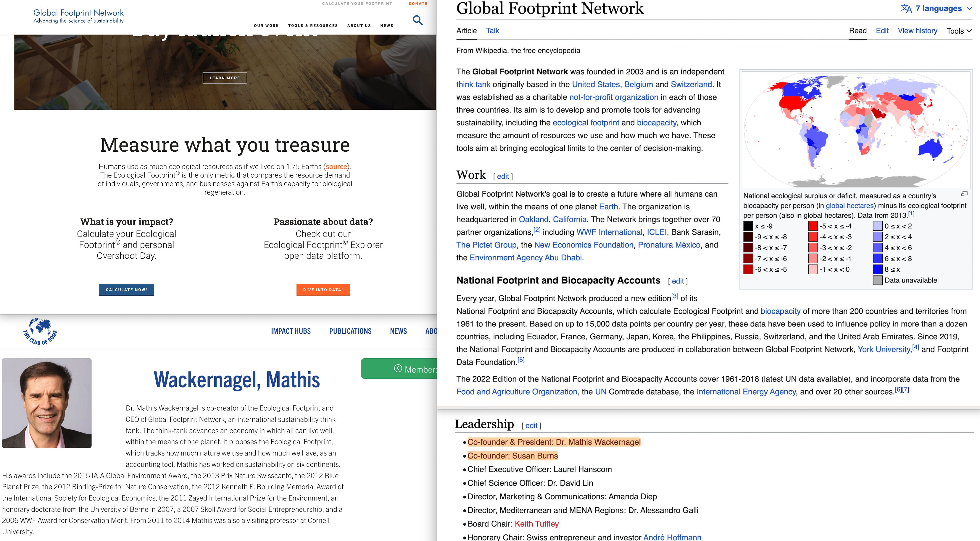Open 'Environment Agency Abu Dhabi' link
The height and width of the screenshot is (541, 980).
pos(525,258)
